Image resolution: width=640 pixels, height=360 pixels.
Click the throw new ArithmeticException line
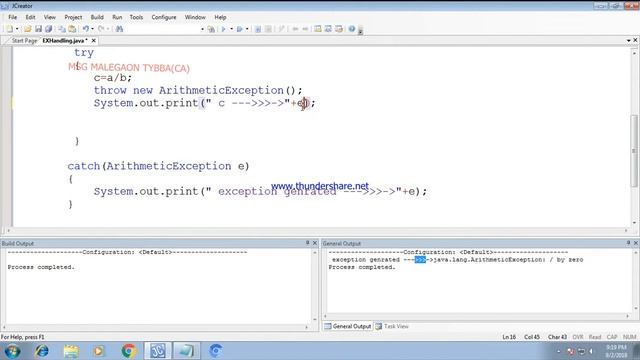[198, 90]
